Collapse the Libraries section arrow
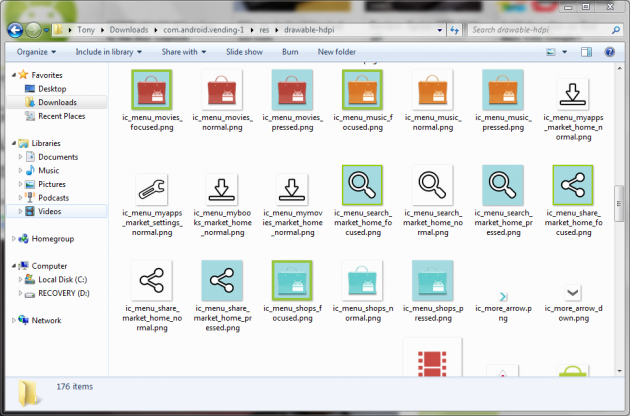This screenshot has width=630, height=416. pyautogui.click(x=10, y=143)
